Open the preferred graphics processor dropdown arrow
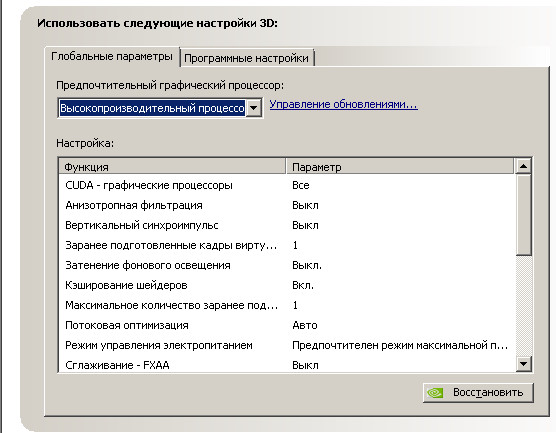The height and width of the screenshot is (433, 556). pyautogui.click(x=254, y=108)
